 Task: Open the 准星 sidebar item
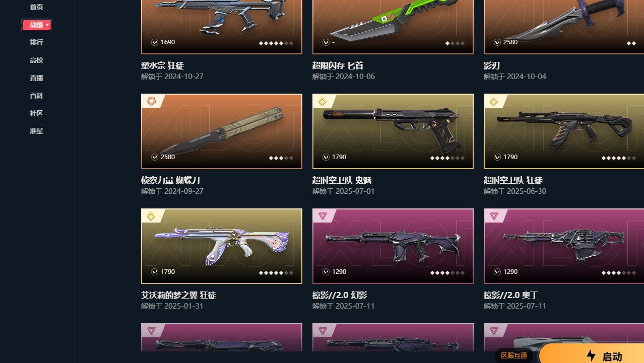click(x=36, y=131)
